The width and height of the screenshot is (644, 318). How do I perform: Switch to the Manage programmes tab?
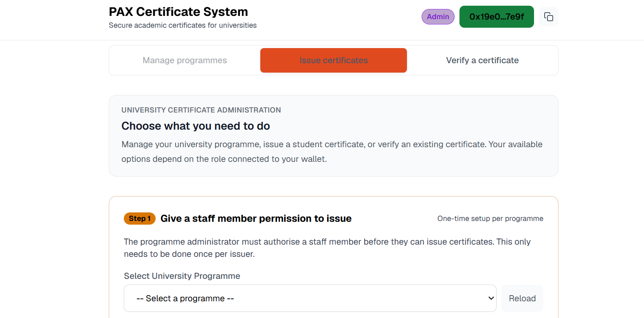click(185, 60)
